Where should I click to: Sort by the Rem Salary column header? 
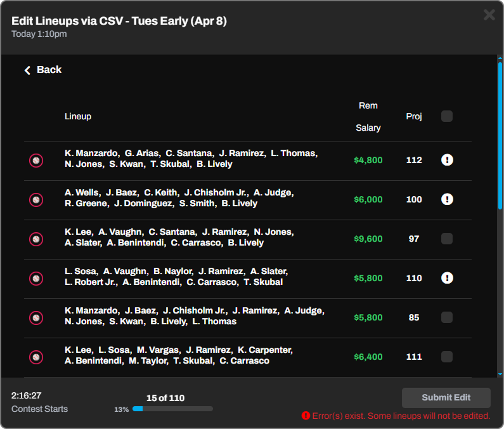click(368, 117)
